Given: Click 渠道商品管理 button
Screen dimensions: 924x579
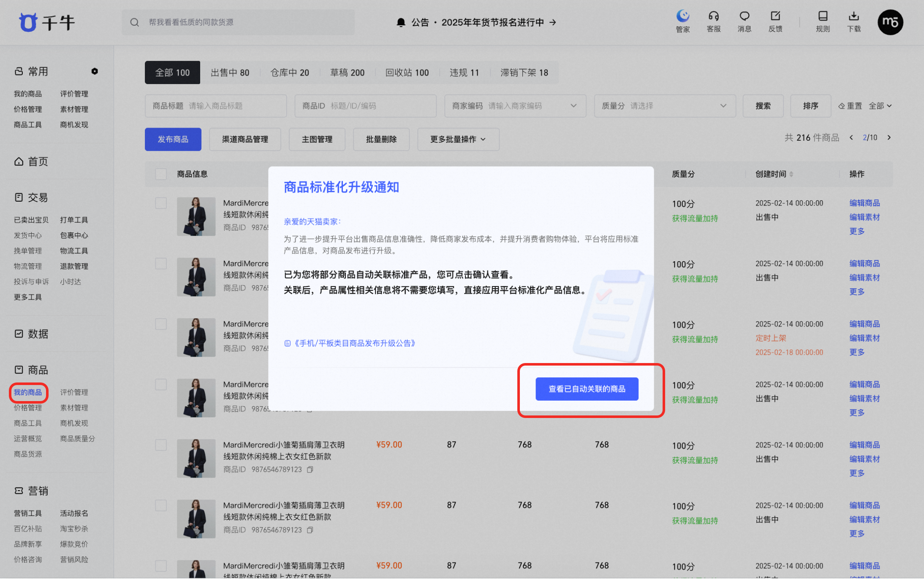Looking at the screenshot, I should click(245, 139).
